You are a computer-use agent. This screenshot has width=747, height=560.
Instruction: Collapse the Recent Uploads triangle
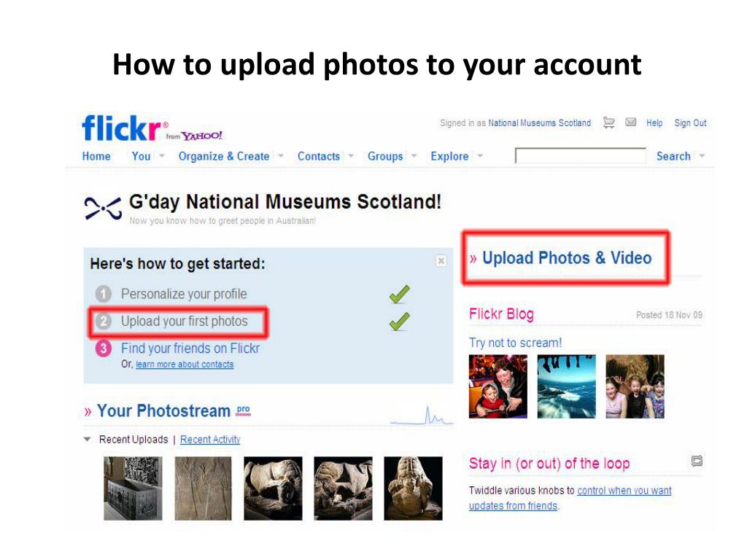coord(88,440)
